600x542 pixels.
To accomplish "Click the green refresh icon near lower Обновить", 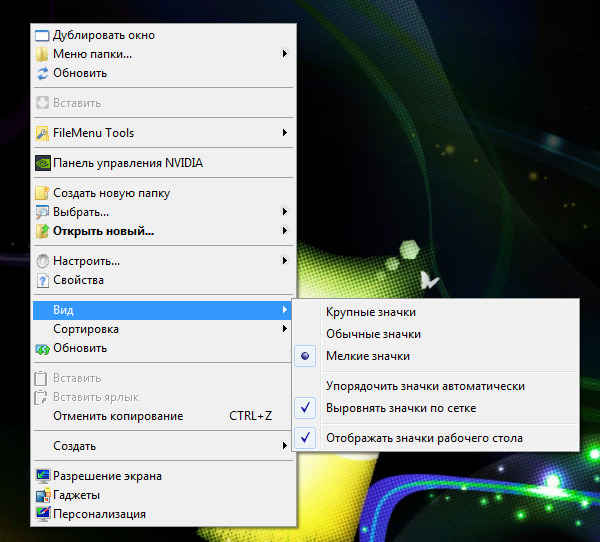I will 42,349.
